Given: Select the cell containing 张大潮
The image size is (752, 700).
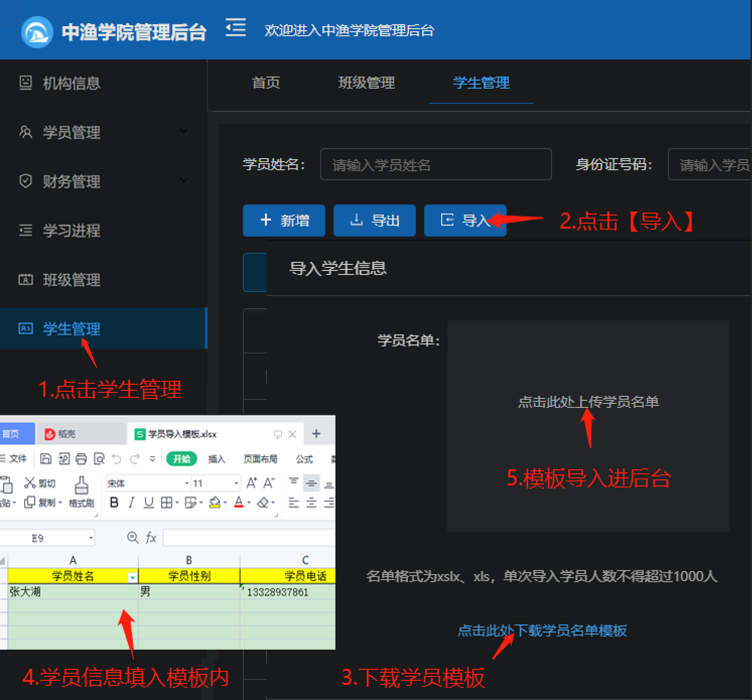Looking at the screenshot, I should [73, 592].
